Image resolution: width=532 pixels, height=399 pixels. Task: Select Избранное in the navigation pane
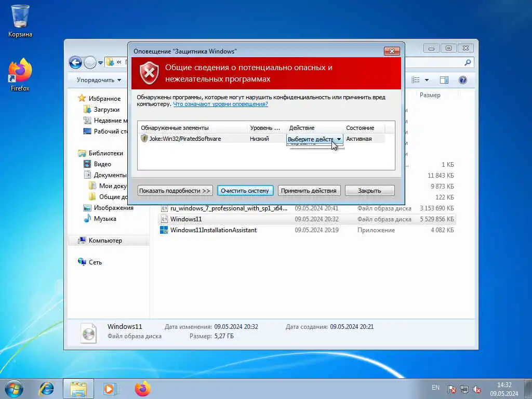pyautogui.click(x=104, y=99)
